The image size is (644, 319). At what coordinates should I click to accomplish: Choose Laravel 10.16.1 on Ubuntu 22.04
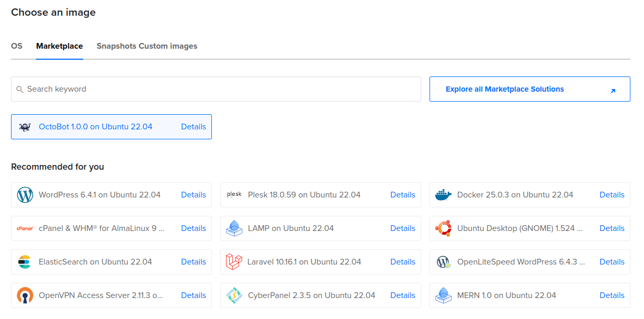pyautogui.click(x=321, y=262)
